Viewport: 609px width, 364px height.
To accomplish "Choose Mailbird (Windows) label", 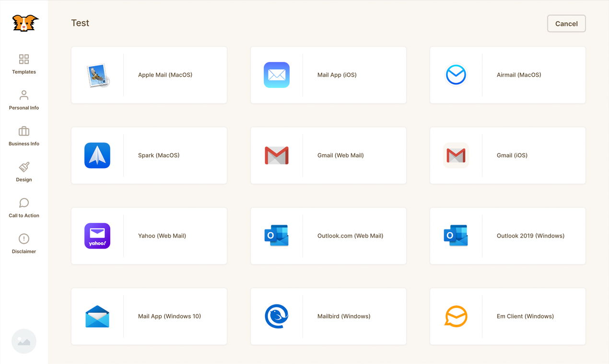I will pos(344,316).
